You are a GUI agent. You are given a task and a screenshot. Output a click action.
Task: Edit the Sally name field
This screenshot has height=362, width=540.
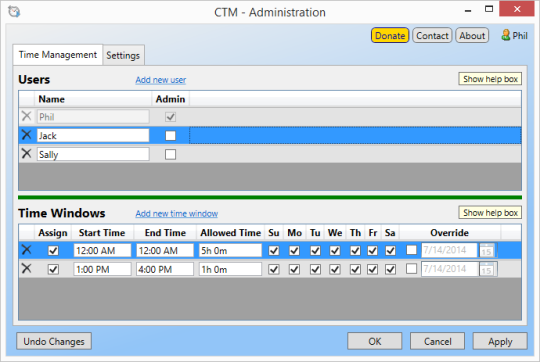coord(93,154)
